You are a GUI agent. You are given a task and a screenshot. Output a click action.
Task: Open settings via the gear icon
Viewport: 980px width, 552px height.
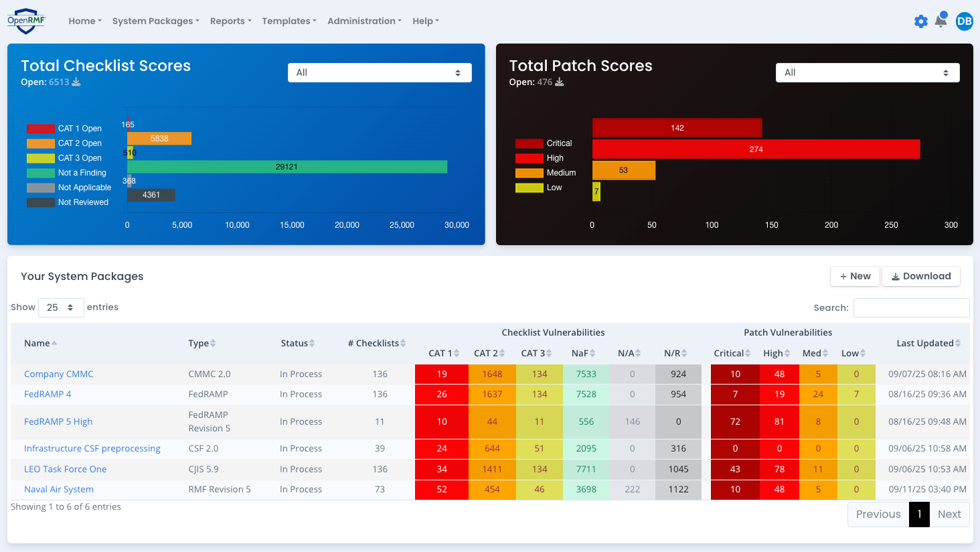(x=921, y=21)
